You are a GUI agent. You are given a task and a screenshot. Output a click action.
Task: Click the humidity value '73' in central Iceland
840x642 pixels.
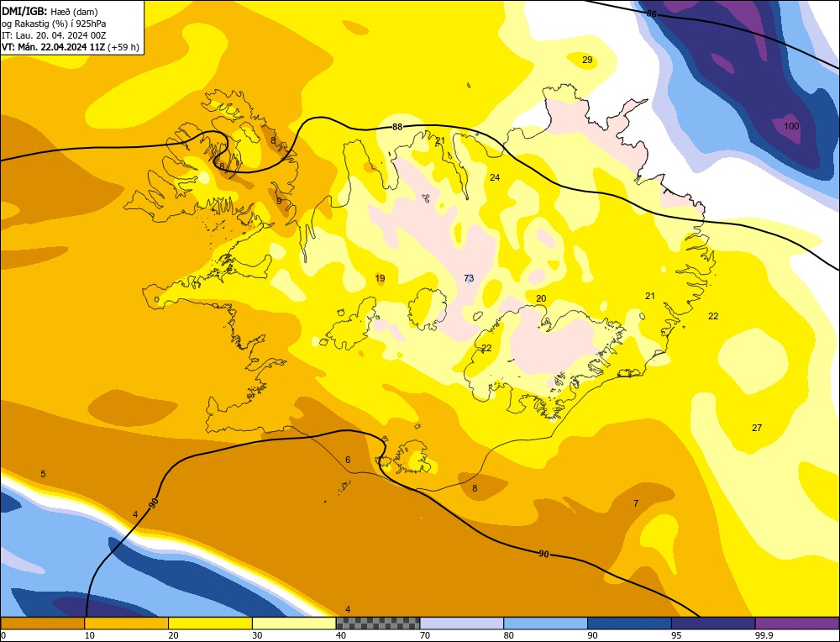tap(469, 278)
